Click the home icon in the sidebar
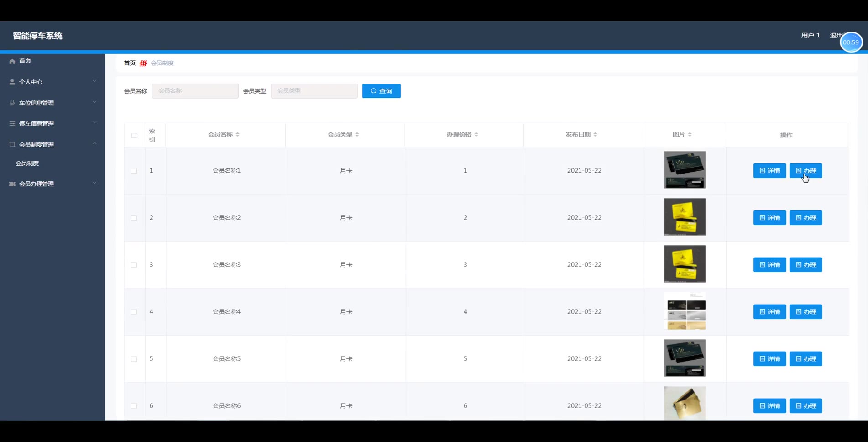This screenshot has height=442, width=868. pyautogui.click(x=12, y=61)
